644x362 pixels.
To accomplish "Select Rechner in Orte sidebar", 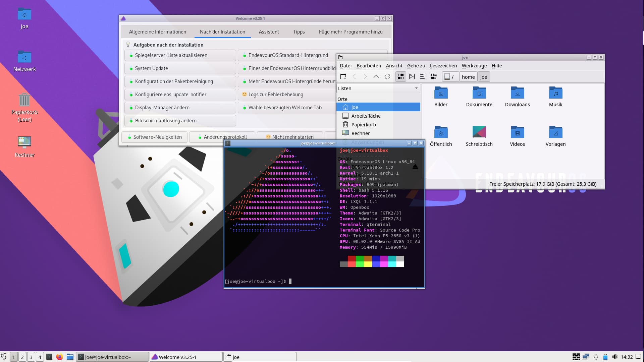I will (378, 133).
